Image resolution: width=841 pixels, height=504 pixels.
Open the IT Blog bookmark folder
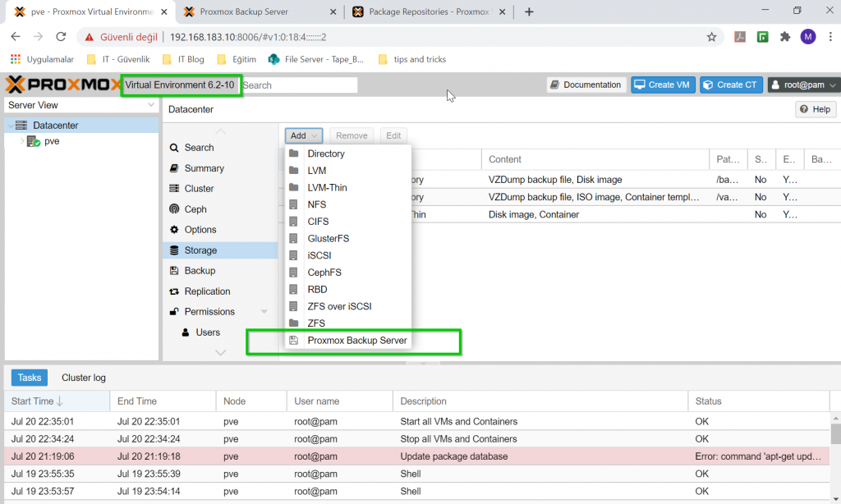pyautogui.click(x=183, y=60)
